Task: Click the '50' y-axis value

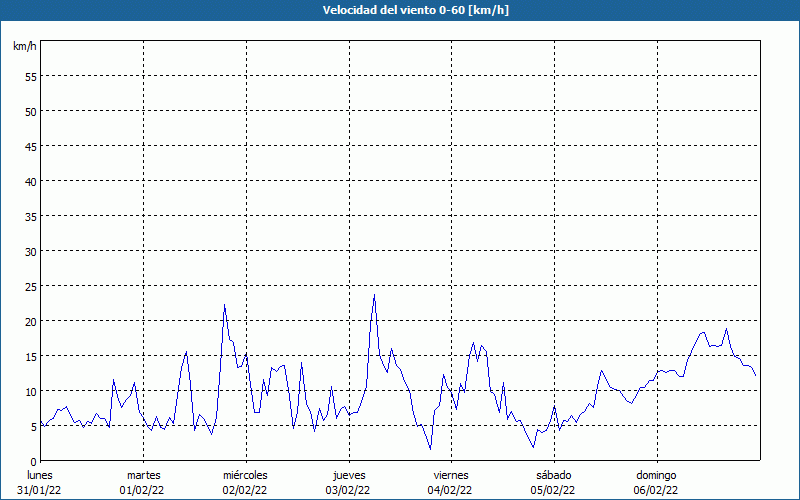Action: (x=31, y=111)
